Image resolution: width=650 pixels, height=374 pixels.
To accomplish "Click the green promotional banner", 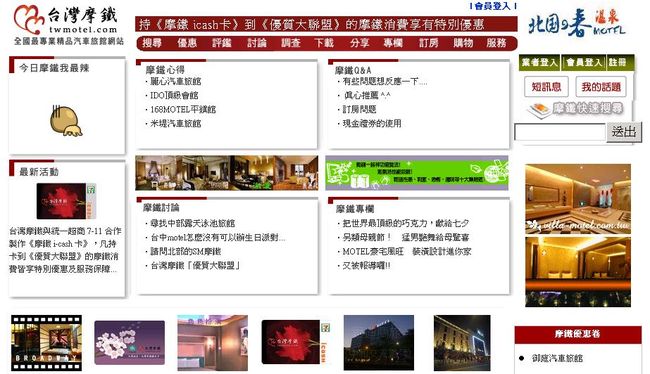I will coord(417,173).
